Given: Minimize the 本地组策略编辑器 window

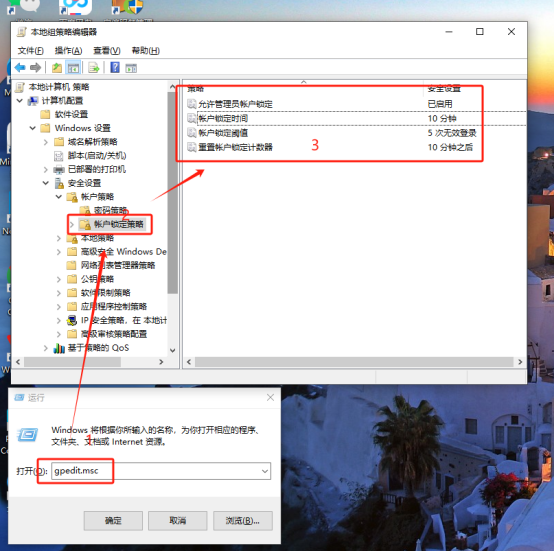Looking at the screenshot, I should click(449, 32).
